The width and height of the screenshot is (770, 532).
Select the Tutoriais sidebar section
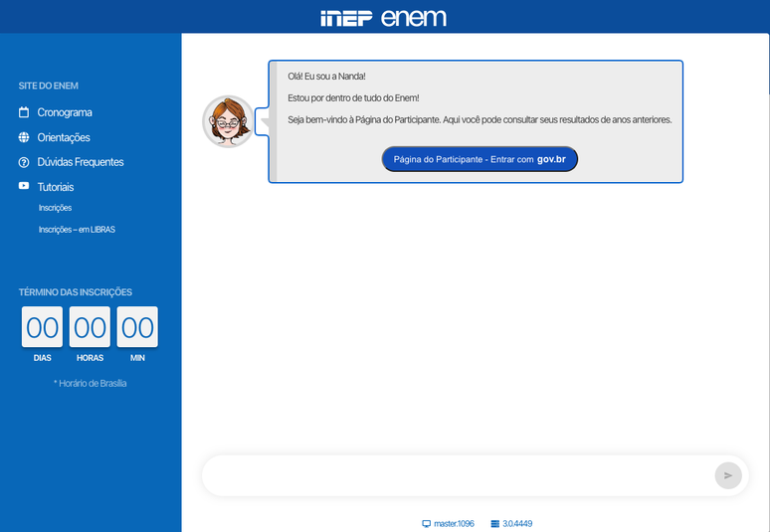tap(56, 187)
